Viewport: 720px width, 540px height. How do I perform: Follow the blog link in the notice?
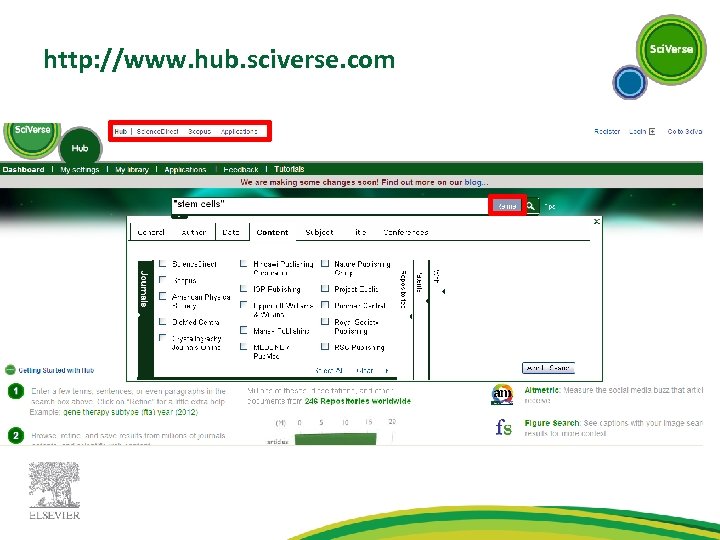click(x=476, y=182)
